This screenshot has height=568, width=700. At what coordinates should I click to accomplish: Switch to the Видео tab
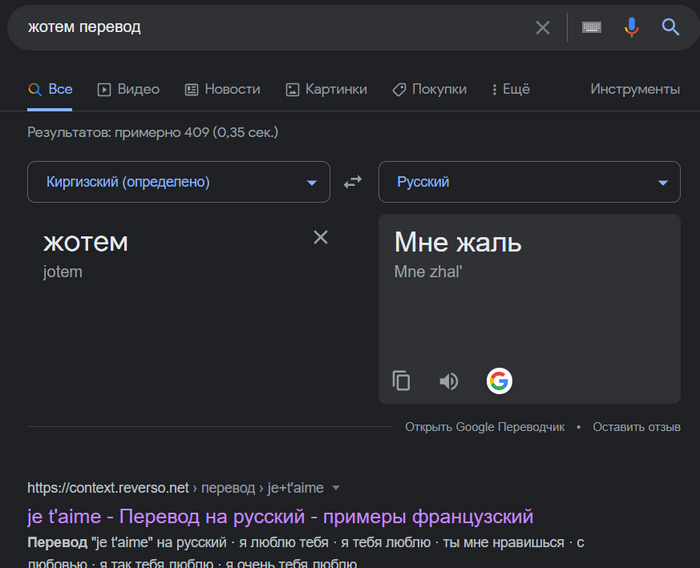coord(128,89)
